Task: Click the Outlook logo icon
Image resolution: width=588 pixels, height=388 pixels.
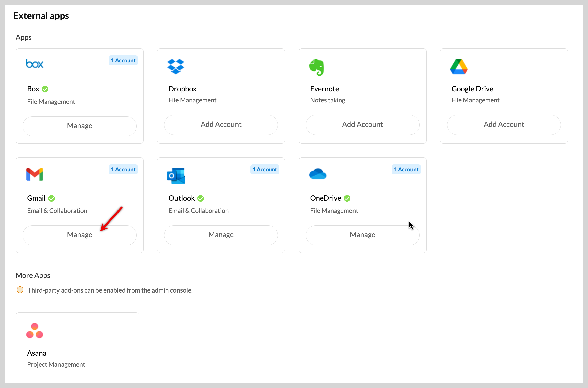Action: pyautogui.click(x=176, y=175)
